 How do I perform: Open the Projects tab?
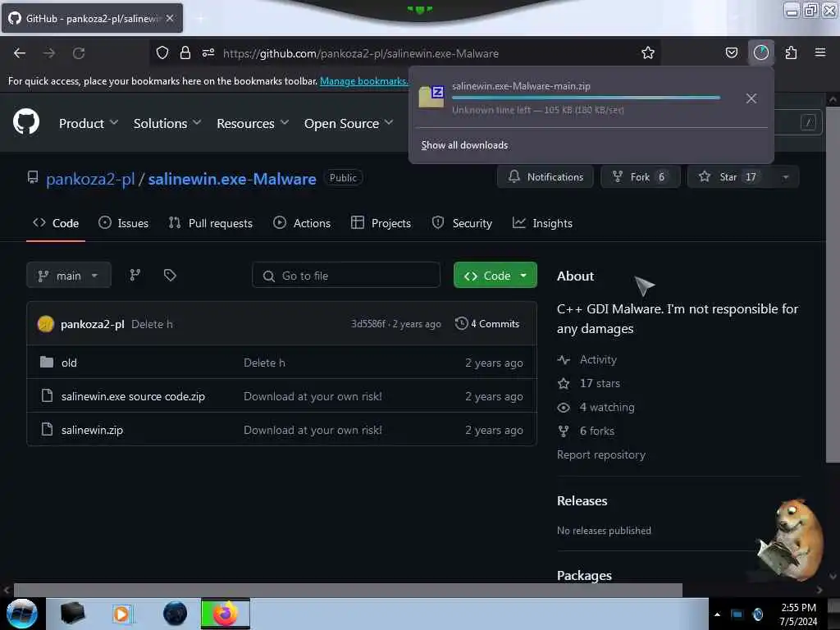coord(381,223)
